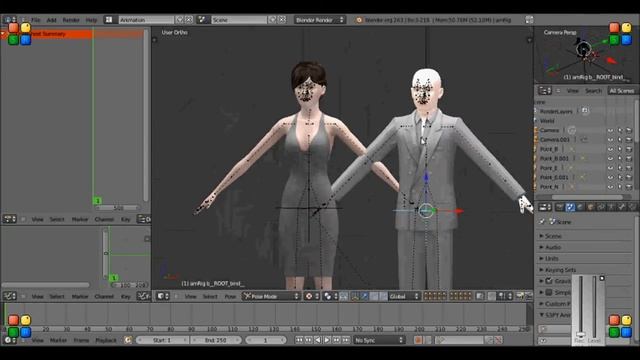The width and height of the screenshot is (640, 360).
Task: Open the viewport shading dropdown
Action: (312, 296)
